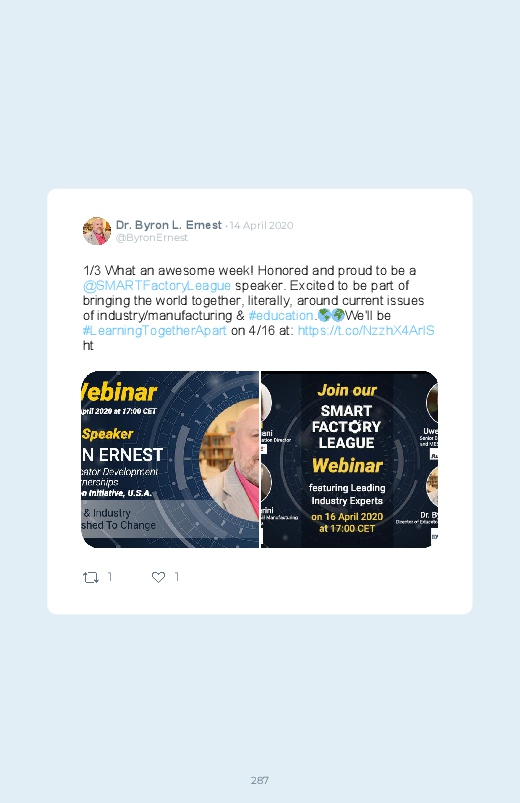
Task: Follow the t.co/NzzhX4ArIS link
Action: (366, 331)
